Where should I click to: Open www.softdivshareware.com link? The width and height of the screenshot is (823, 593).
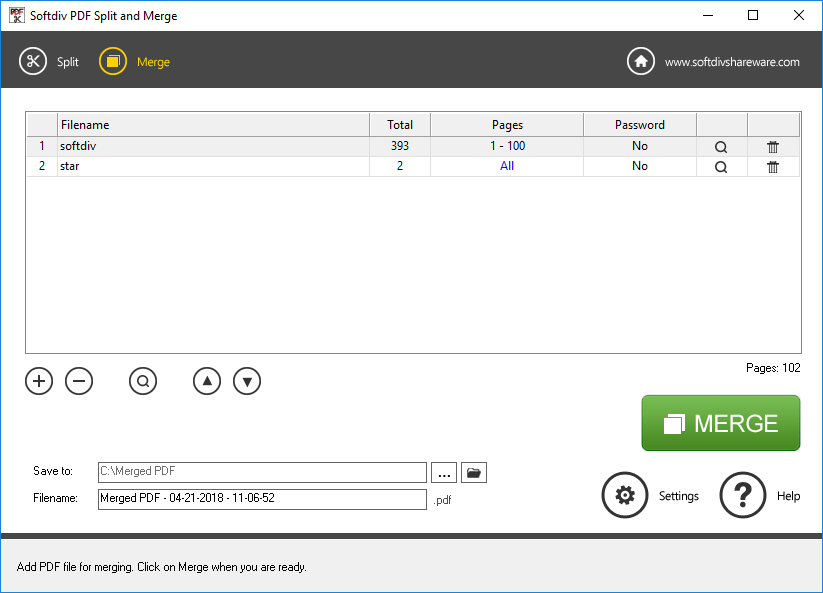732,62
